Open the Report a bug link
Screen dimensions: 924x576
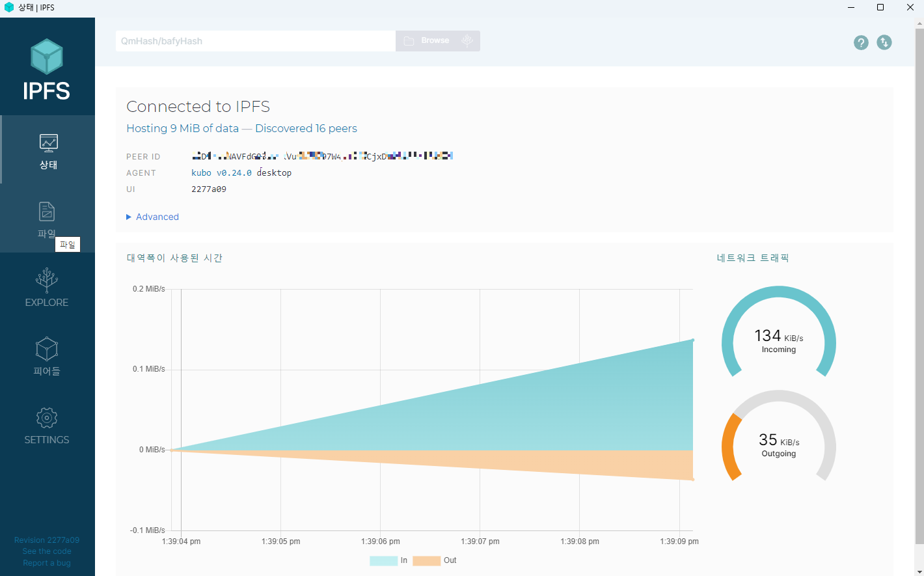click(x=47, y=563)
